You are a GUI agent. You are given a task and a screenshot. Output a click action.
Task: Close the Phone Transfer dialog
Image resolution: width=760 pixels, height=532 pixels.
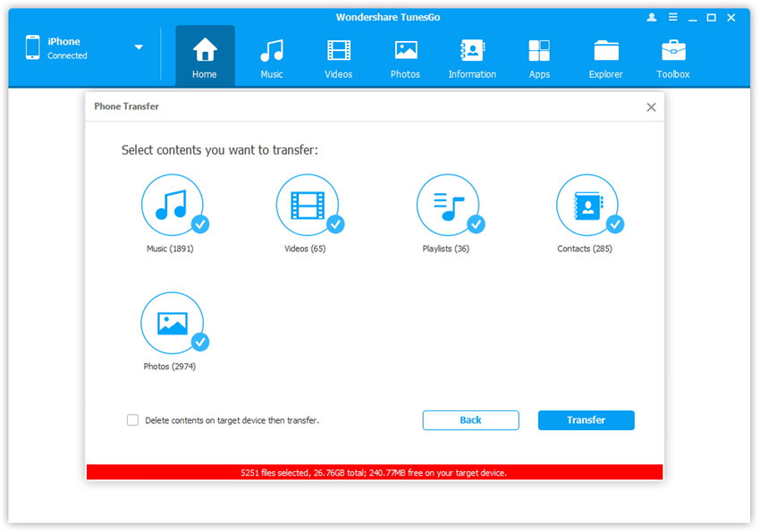pyautogui.click(x=651, y=107)
